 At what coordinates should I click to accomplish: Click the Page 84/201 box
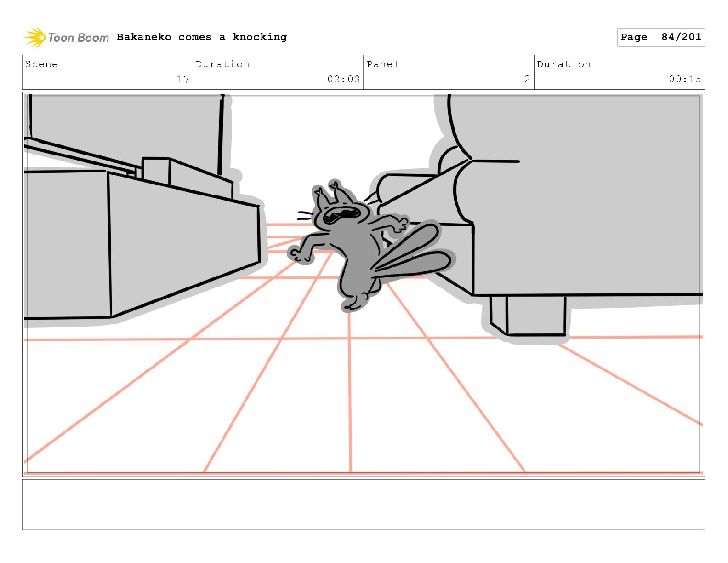coord(661,37)
